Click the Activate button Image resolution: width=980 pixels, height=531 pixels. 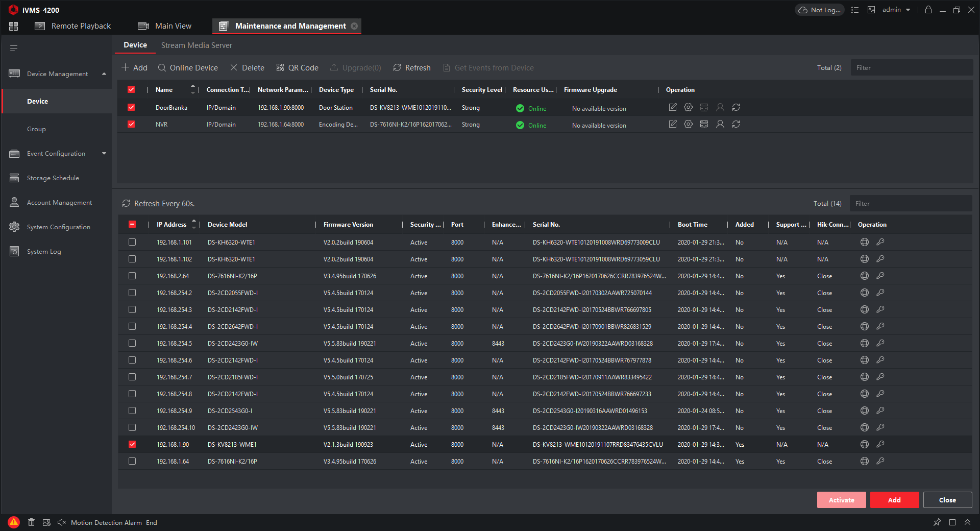[841, 500]
